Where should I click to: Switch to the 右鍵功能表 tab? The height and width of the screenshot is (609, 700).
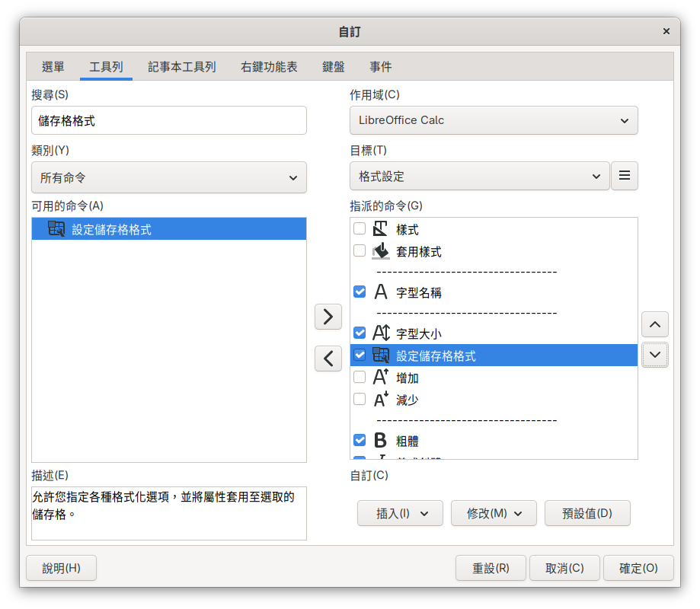(x=269, y=67)
